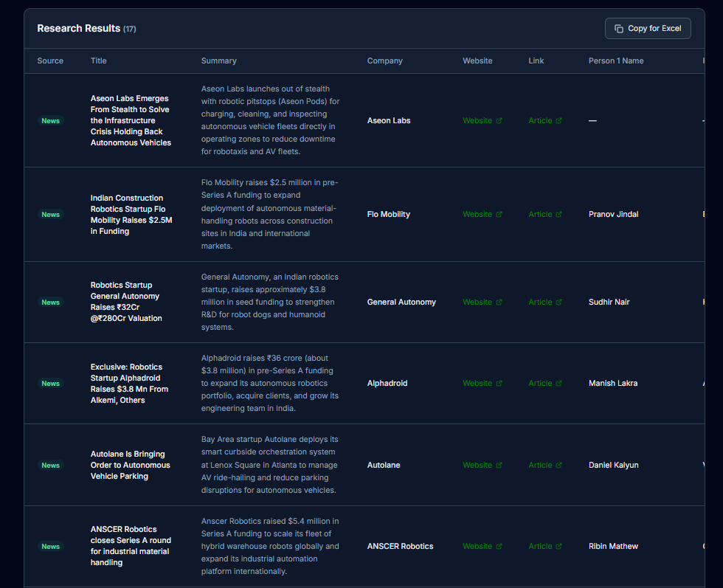This screenshot has height=588, width=723.
Task: Open external-link icon beside General Autonomy Website
Action: pyautogui.click(x=499, y=302)
